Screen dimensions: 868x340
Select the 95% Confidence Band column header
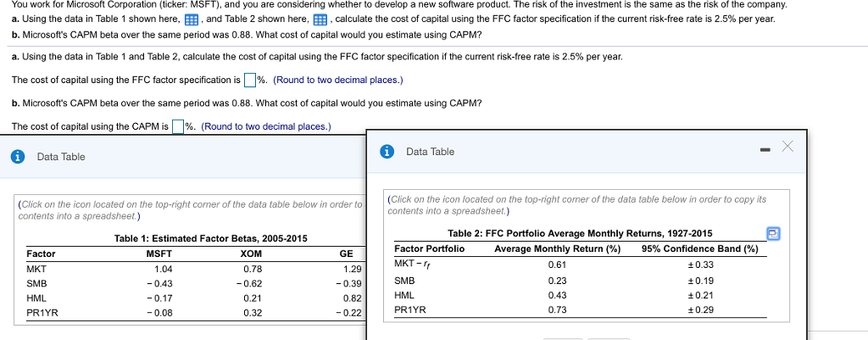point(699,248)
